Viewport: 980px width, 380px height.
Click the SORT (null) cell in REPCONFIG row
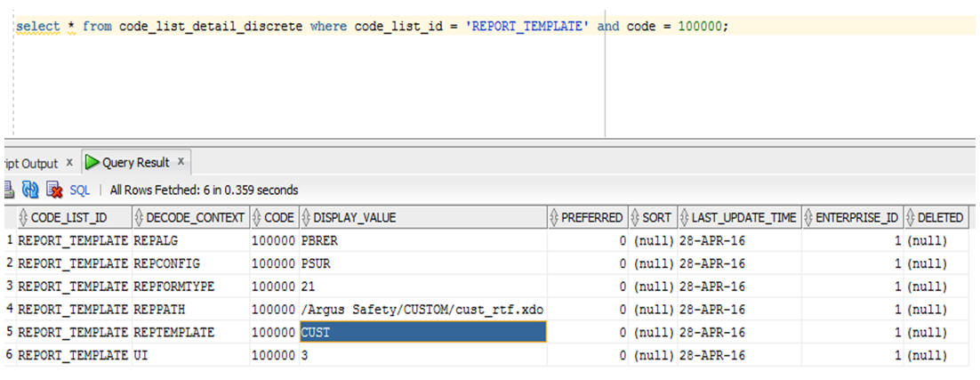pos(653,263)
